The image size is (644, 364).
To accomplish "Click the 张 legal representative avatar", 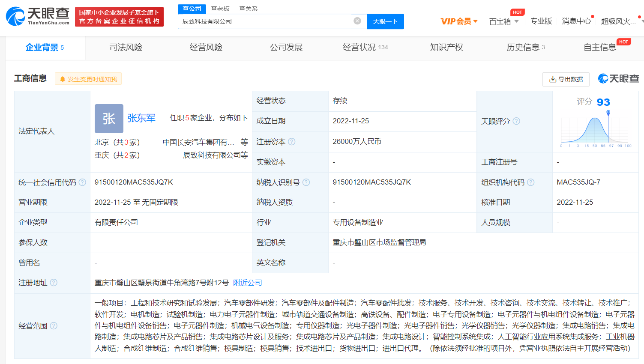I will pos(109,119).
